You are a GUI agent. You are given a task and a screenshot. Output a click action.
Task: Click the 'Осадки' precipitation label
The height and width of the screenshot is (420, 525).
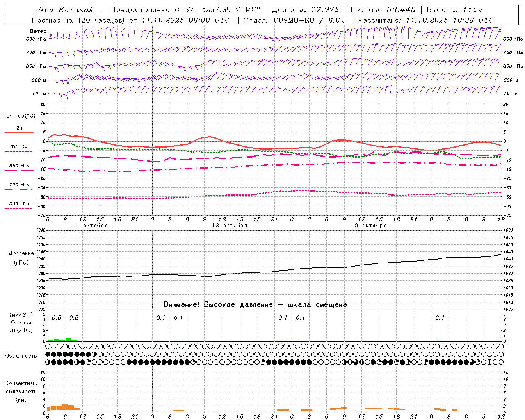point(21,322)
